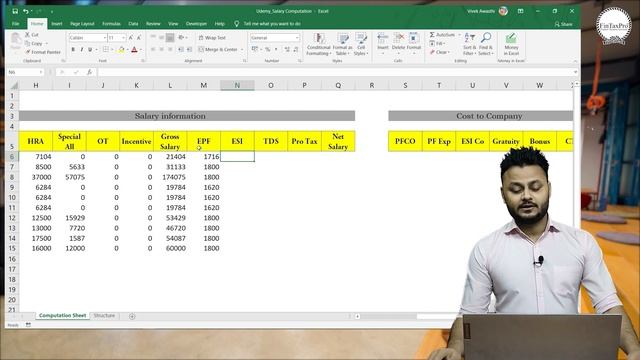The height and width of the screenshot is (360, 640).
Task: Open the font name combo box
Action: [87, 38]
